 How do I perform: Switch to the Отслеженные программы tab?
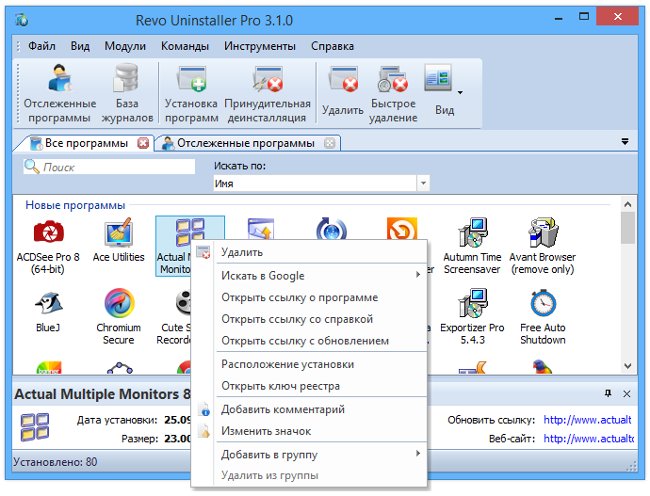click(246, 143)
